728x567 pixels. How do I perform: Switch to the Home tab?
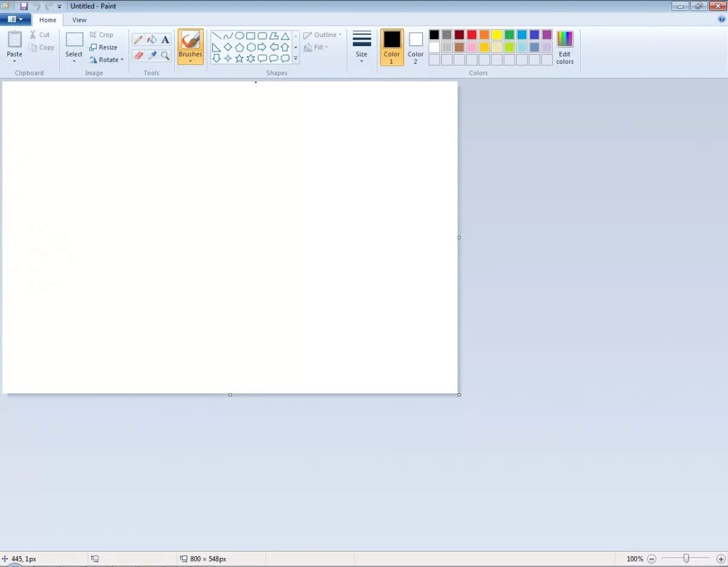[x=48, y=20]
